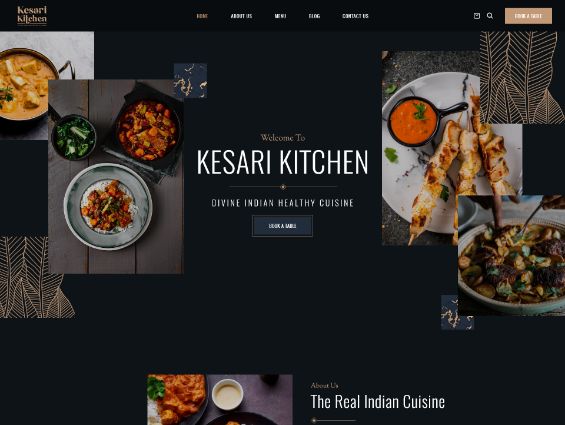Click the search magnifier icon

point(490,16)
